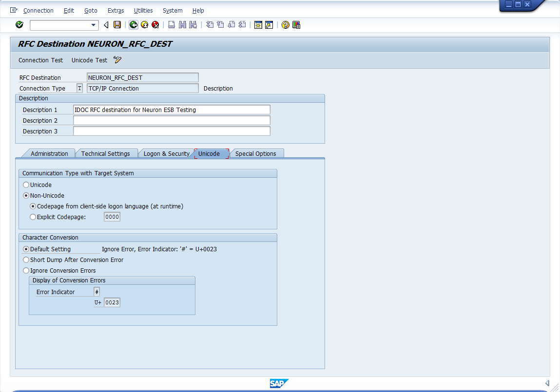This screenshot has width=560, height=392.
Task: Open the Help menu
Action: [198, 11]
